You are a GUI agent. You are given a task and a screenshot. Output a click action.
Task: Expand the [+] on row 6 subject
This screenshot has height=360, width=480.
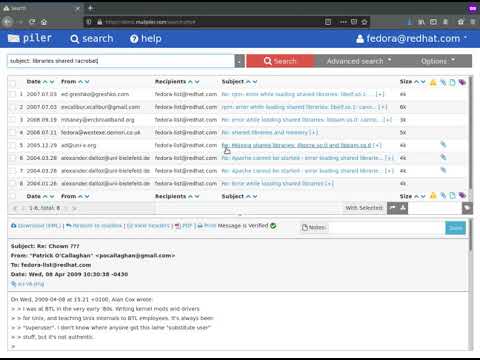point(389,158)
